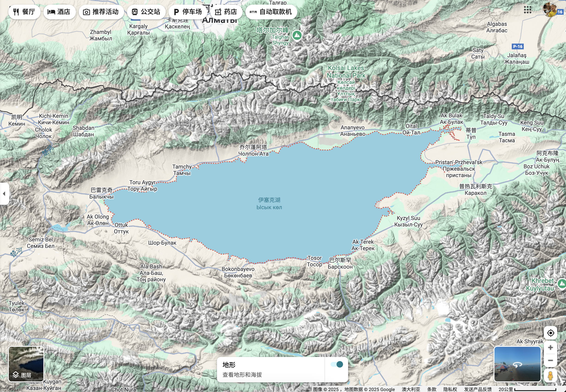Click the 推荐活动 things-to-do chip
This screenshot has width=566, height=392.
pyautogui.click(x=101, y=12)
